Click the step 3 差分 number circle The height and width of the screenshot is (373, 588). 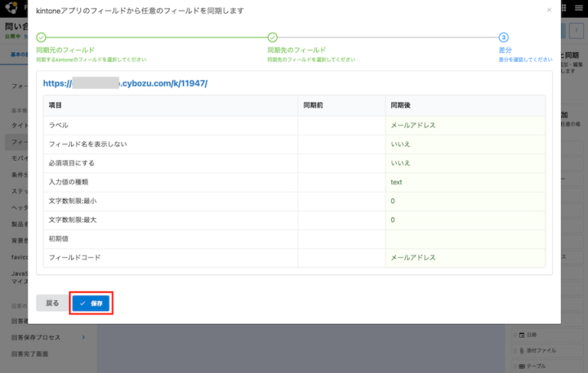click(x=504, y=37)
